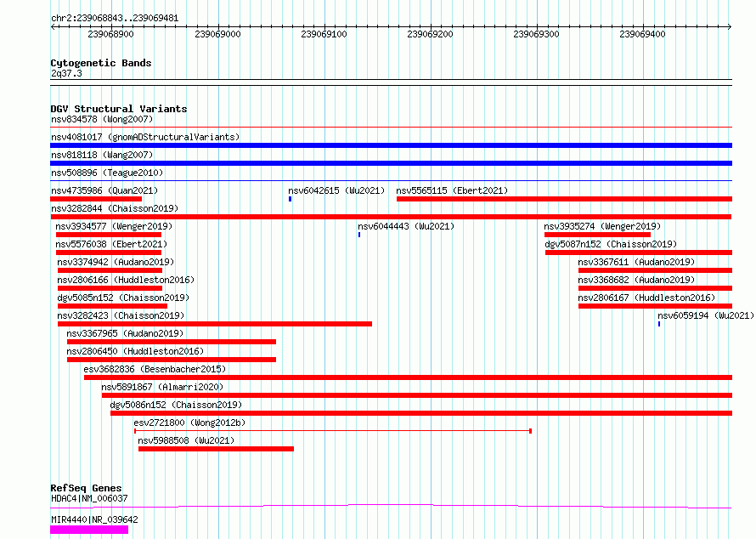Click the nsv3374942 (Audano2019) label
This screenshot has height=539, width=756.
point(116,262)
